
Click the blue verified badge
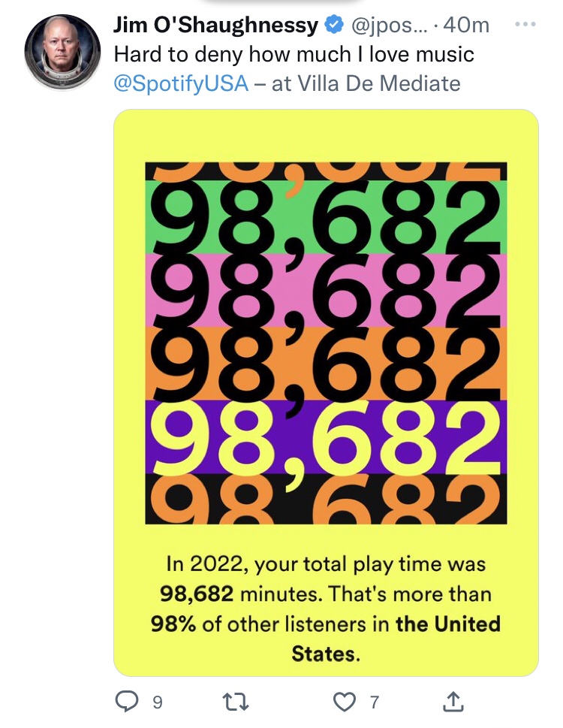332,26
